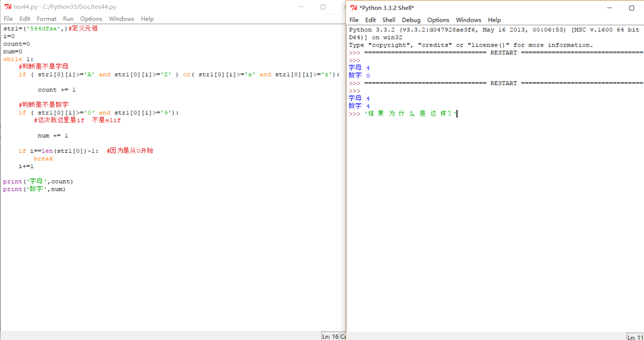Click the Python Shell window's IDLE icon
Viewport: 644px width, 340px height.
pyautogui.click(x=354, y=8)
